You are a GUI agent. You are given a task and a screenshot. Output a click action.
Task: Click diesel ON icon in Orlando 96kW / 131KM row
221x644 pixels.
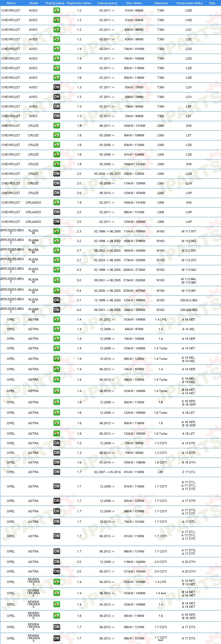click(57, 212)
